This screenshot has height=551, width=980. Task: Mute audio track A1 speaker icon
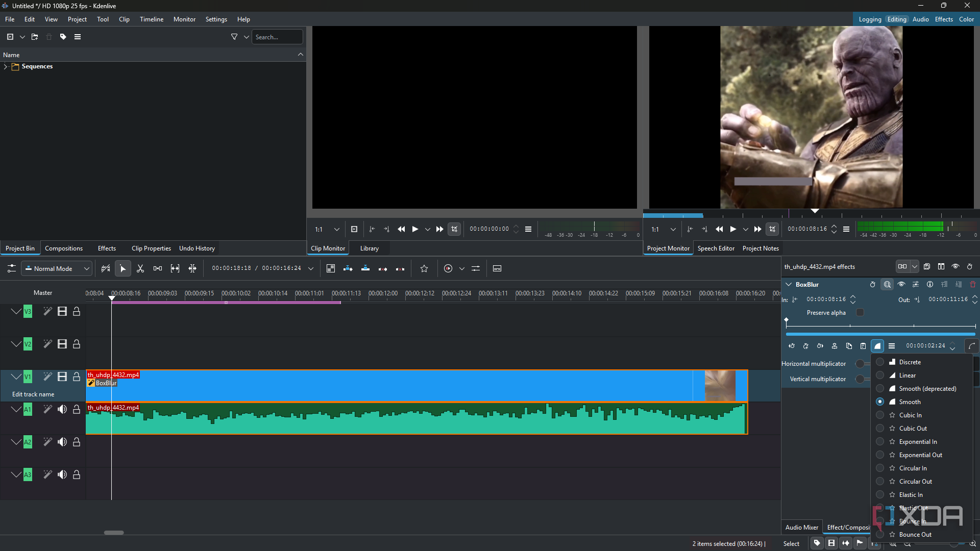point(62,409)
